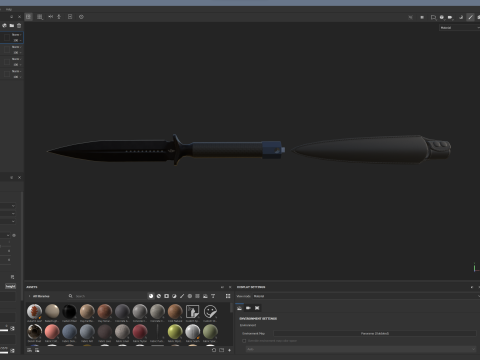Select the black carbon fiber material sphere
Image resolution: width=480 pixels, height=360 pixels.
click(69, 311)
